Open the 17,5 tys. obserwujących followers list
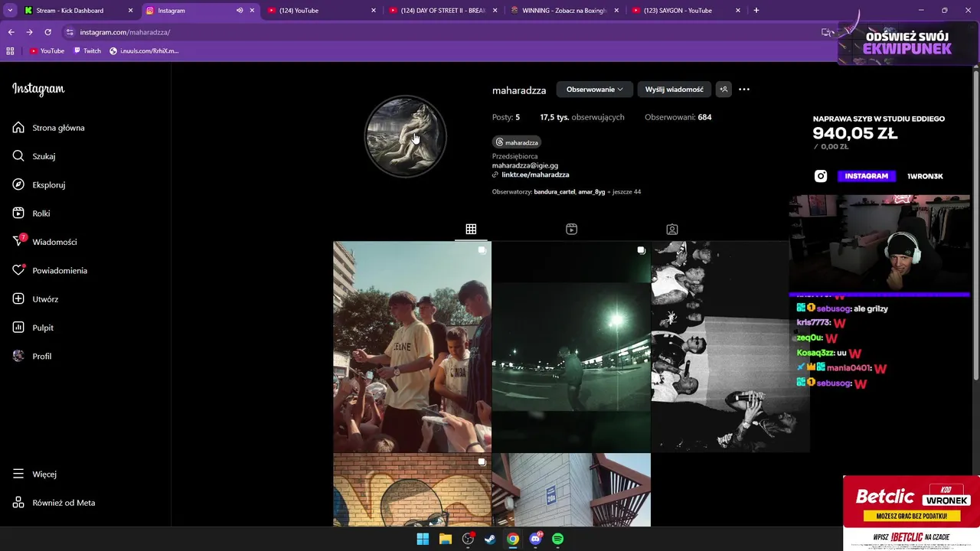980x551 pixels. pyautogui.click(x=582, y=117)
